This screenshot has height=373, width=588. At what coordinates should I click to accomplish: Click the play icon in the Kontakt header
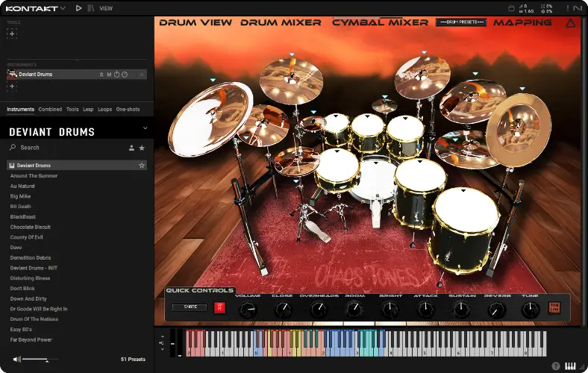pos(79,8)
